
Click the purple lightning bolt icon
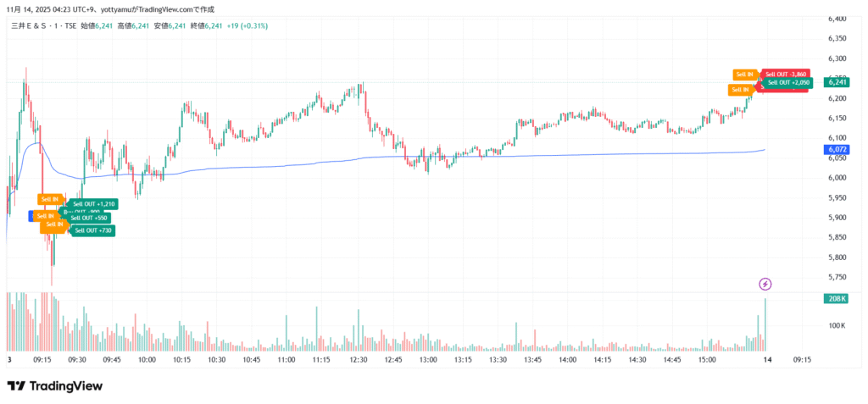[x=765, y=284]
